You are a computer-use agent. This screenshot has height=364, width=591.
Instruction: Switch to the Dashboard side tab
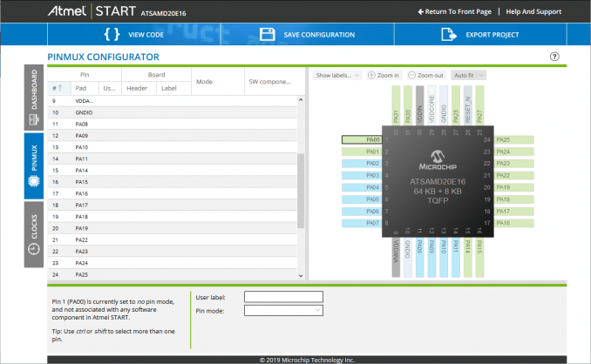(x=34, y=98)
